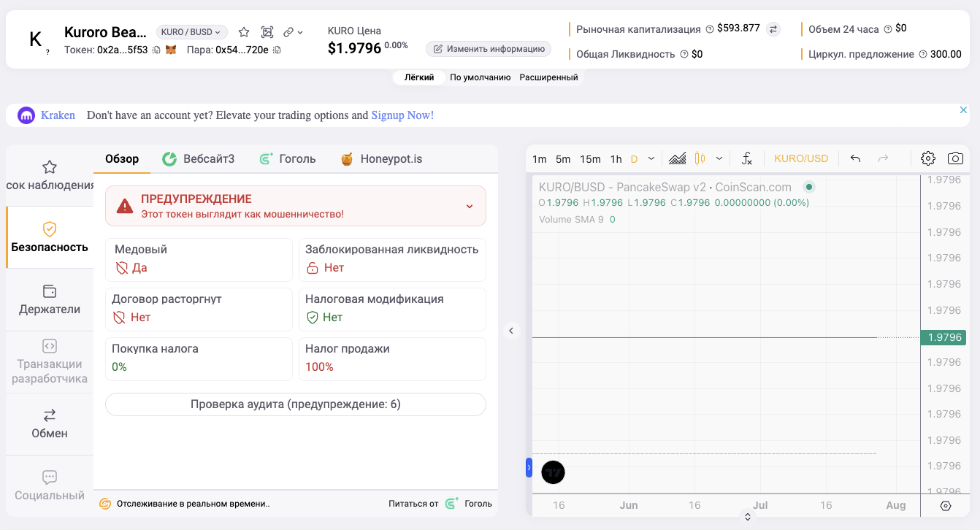The height and width of the screenshot is (530, 980).
Task: Select the Расширенный layout mode
Action: [x=548, y=77]
